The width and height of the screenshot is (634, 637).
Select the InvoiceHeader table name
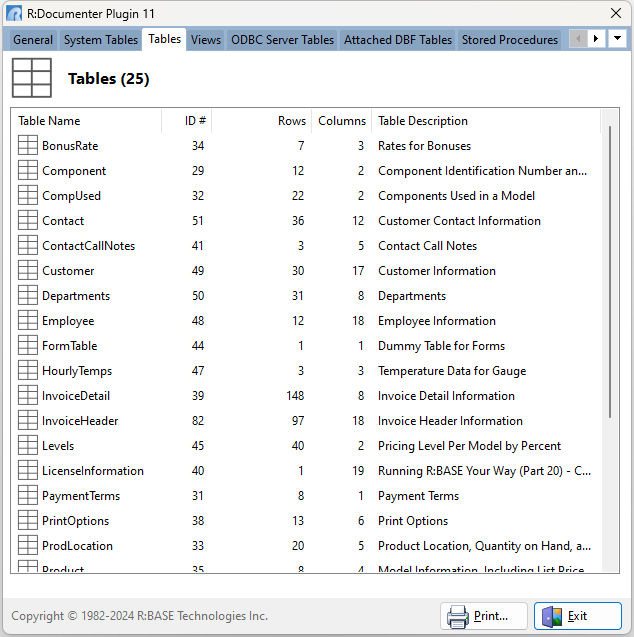coord(80,421)
